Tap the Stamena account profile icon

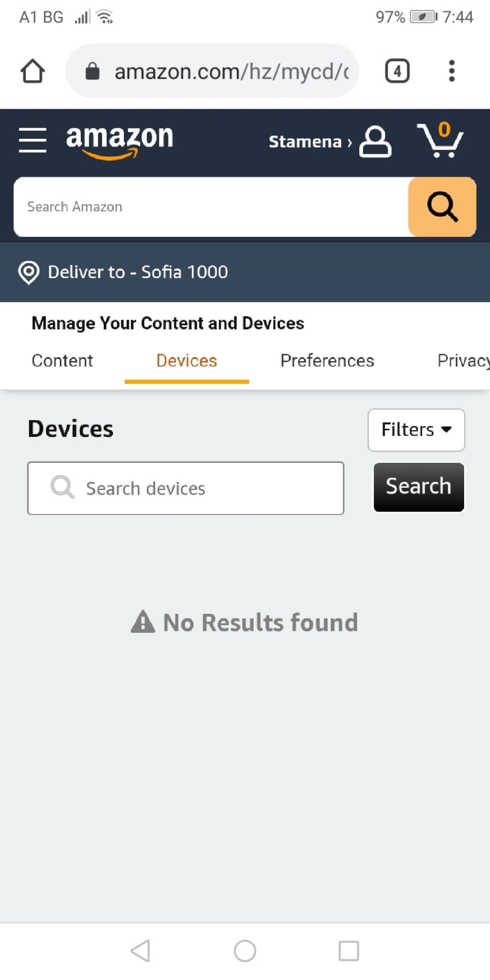(x=375, y=142)
